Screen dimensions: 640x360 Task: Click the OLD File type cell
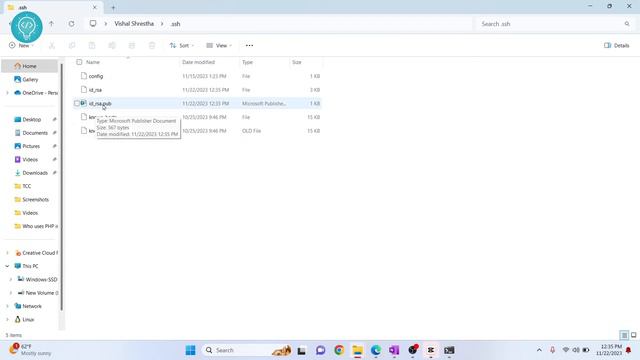click(251, 131)
